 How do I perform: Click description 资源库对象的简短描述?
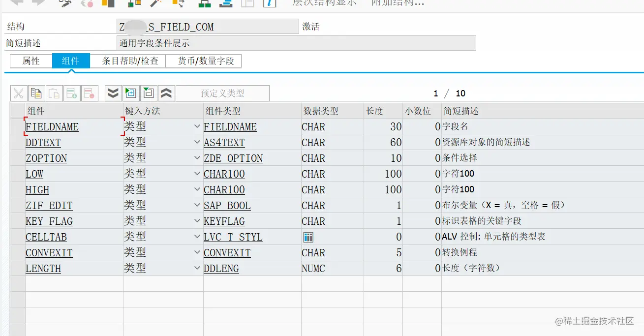coord(486,142)
